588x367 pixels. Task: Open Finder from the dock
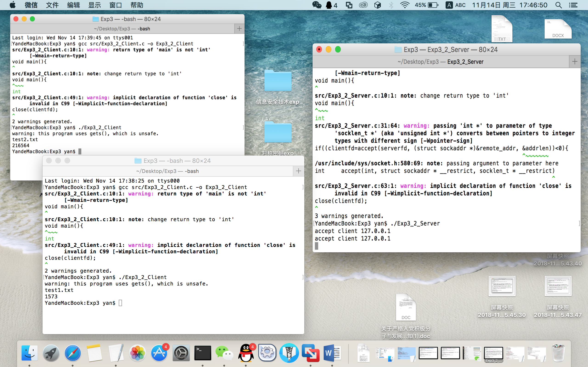(x=29, y=353)
